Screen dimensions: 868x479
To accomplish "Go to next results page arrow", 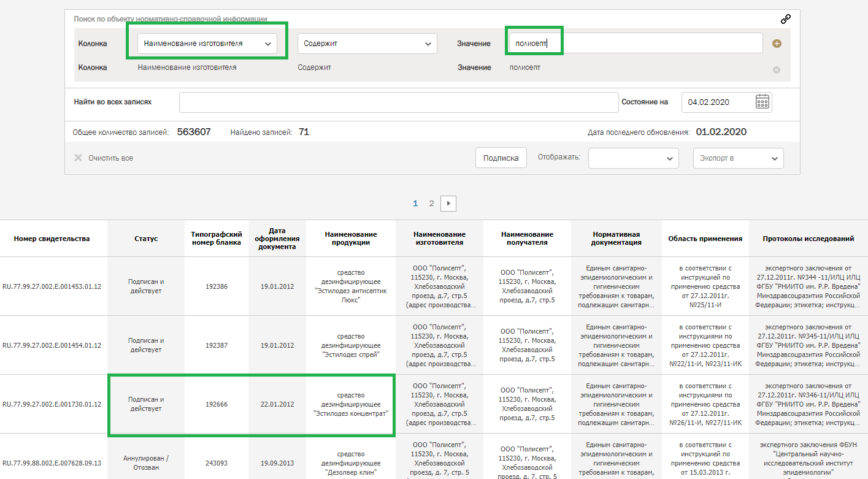I will pos(448,204).
